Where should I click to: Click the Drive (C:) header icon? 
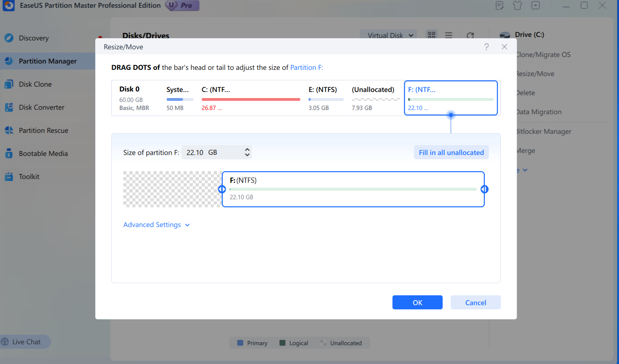pos(505,35)
